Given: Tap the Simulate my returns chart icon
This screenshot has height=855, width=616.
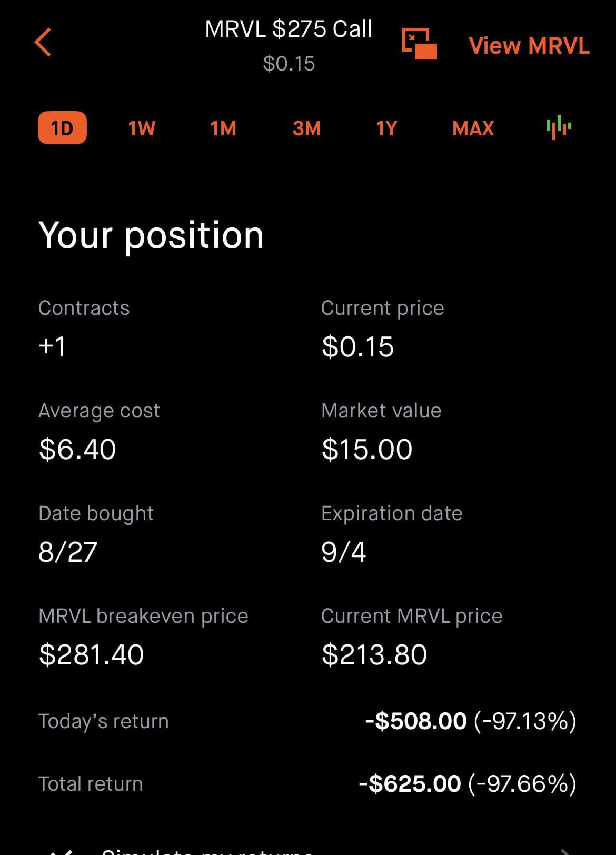Looking at the screenshot, I should tap(61, 850).
